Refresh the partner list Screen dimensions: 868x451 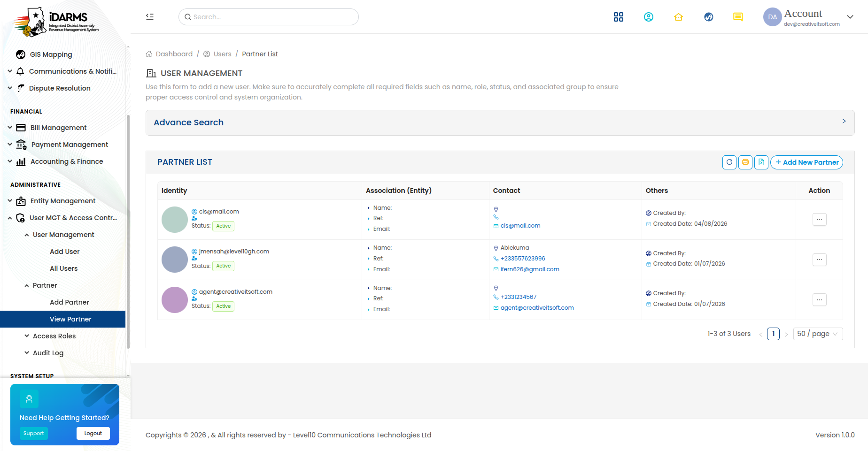tap(729, 162)
